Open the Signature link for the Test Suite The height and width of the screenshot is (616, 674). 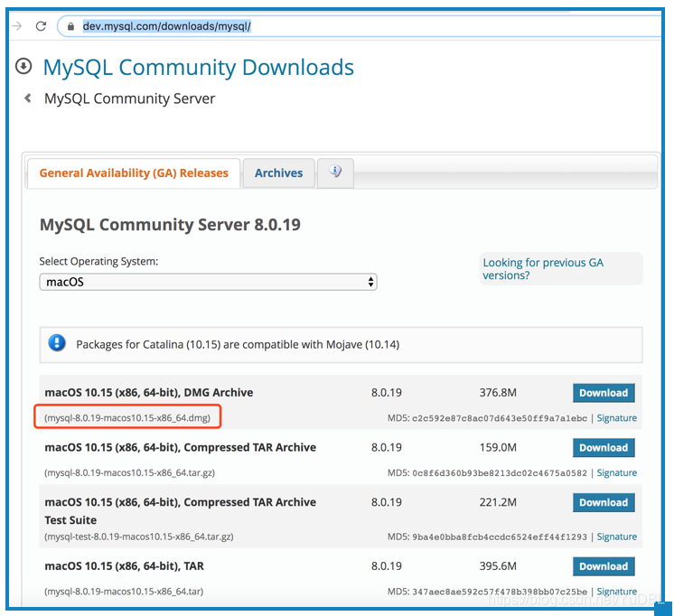(616, 537)
